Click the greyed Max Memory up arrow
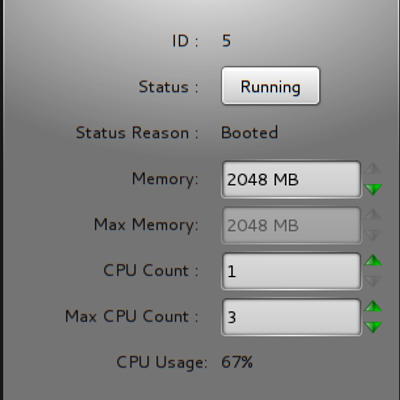This screenshot has height=400, width=400. [373, 215]
